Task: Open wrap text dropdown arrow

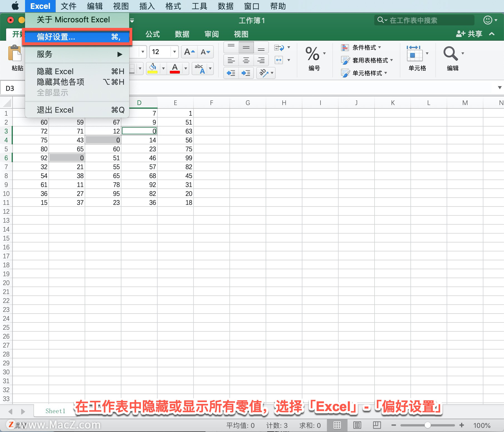Action: [x=289, y=47]
